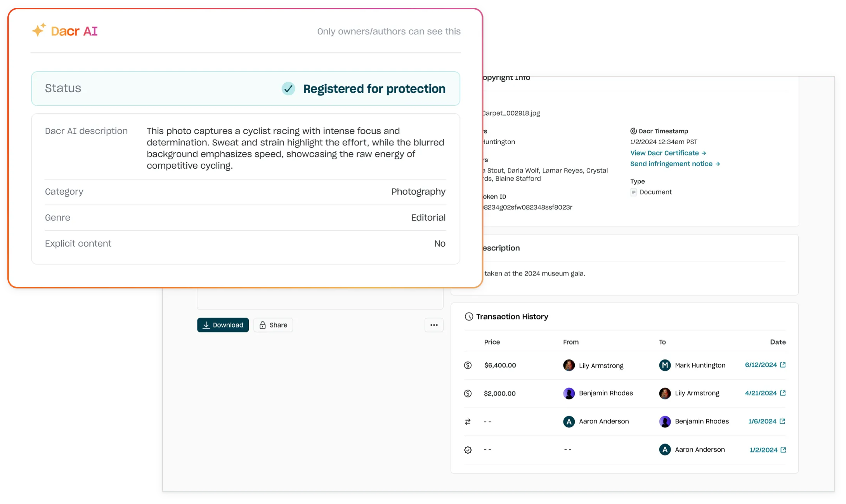Click the Registered for protection status text
The height and width of the screenshot is (504, 846).
pos(374,89)
